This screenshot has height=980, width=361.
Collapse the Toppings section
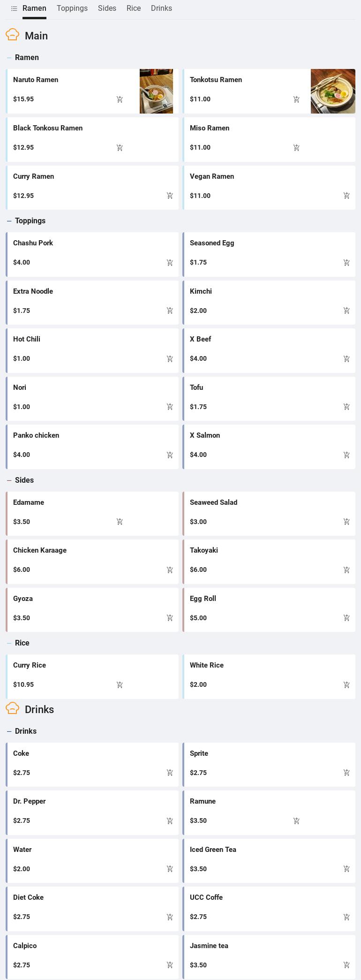click(9, 221)
